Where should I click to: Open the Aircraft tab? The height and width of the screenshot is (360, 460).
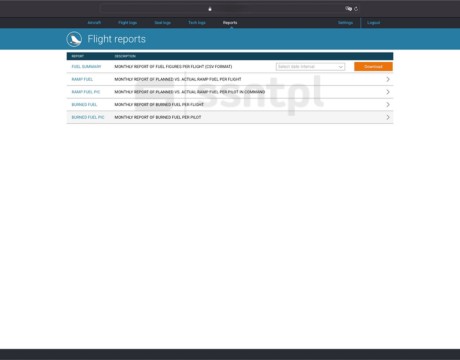94,23
